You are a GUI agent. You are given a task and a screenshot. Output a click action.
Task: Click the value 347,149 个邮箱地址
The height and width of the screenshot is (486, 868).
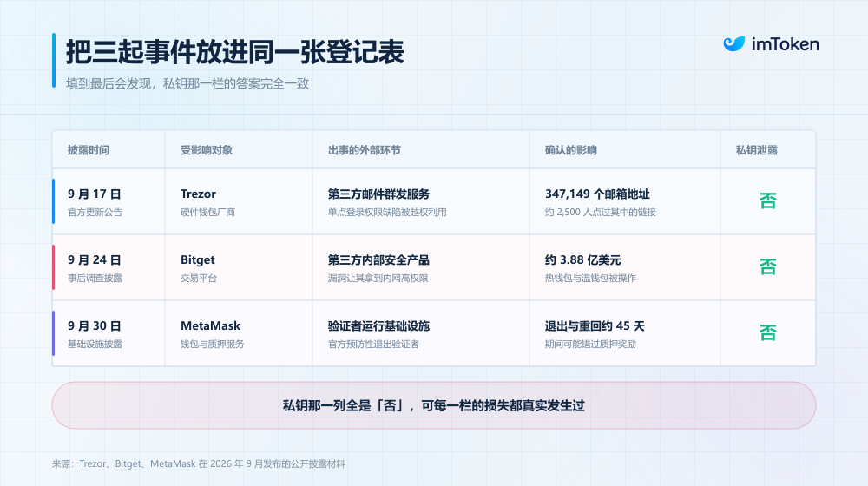click(597, 194)
